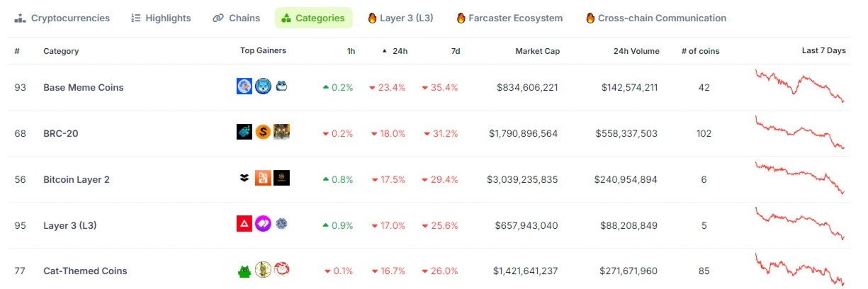Sort by Market Cap column header
Viewport: 868px width, 289px height.
coord(536,51)
